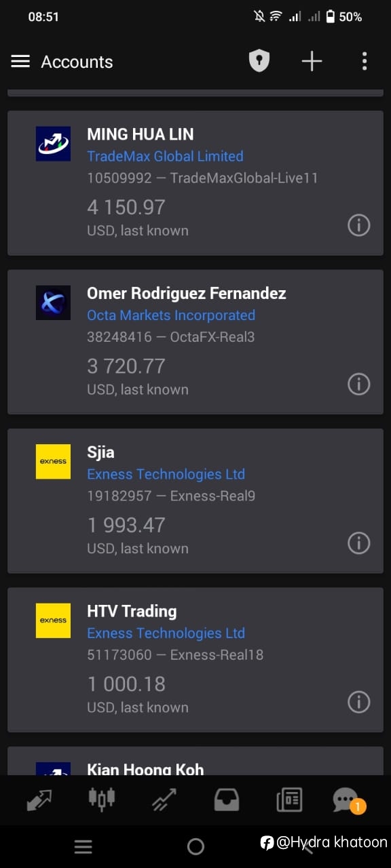
Task: Select the HTV Trading account card
Action: tap(195, 660)
